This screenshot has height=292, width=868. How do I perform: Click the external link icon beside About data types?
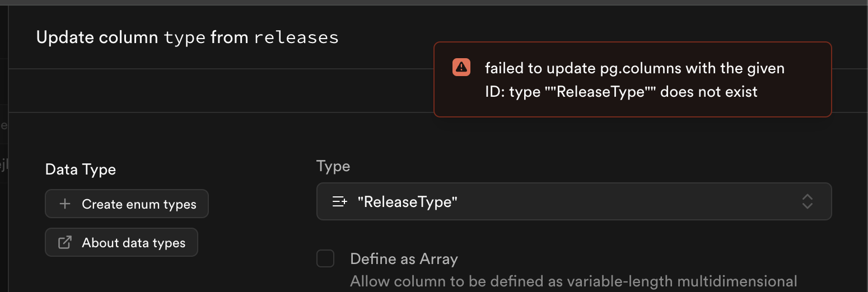tap(65, 242)
